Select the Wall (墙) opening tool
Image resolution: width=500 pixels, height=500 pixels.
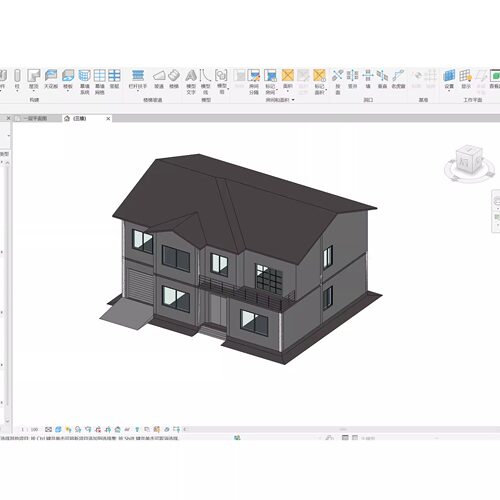(368, 79)
